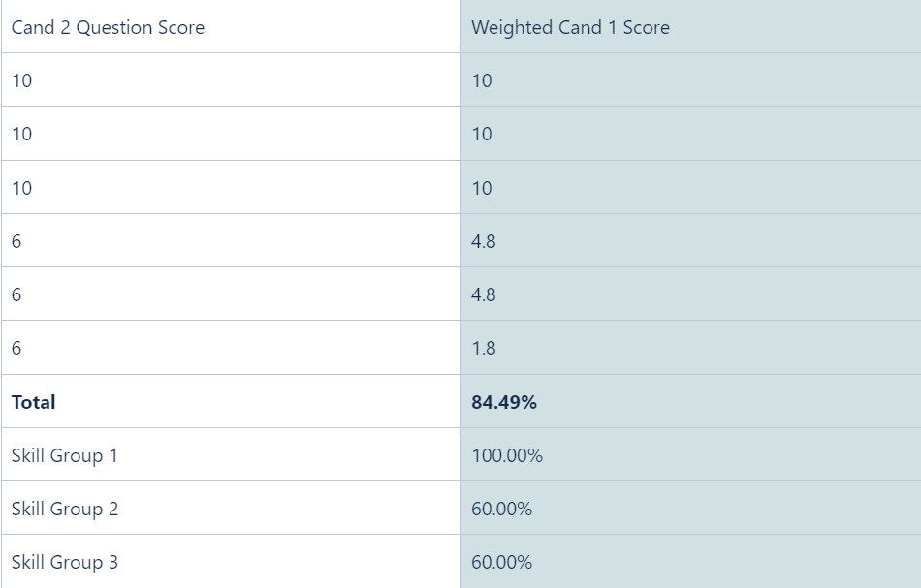
Task: Select the 84.49% total cell
Action: (690, 401)
